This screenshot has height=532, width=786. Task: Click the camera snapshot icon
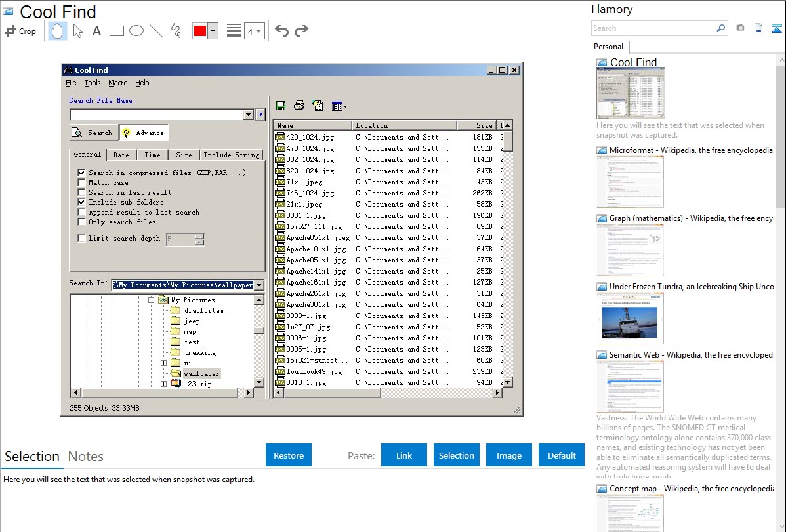[740, 28]
